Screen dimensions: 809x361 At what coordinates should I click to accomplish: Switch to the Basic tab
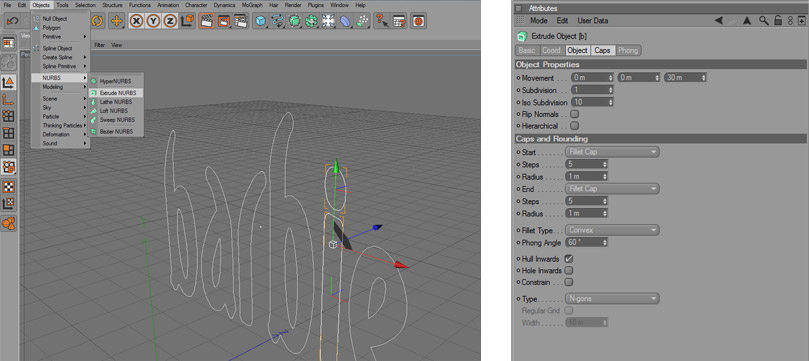[527, 51]
